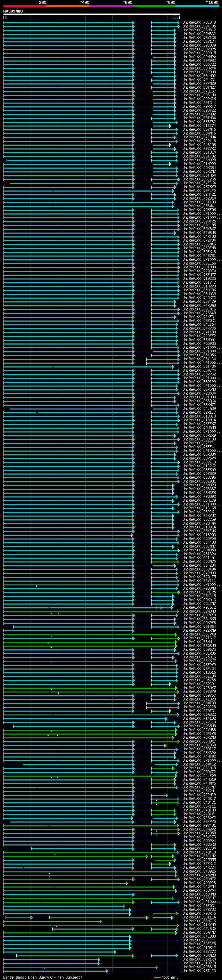Click the query end position label 322
The image size is (222, 980).
coord(175,17)
